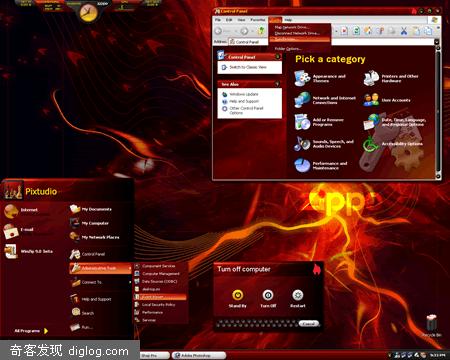Screen dimensions: 450x360
Task: Click the yellow clock widget at top
Action: pos(89,13)
